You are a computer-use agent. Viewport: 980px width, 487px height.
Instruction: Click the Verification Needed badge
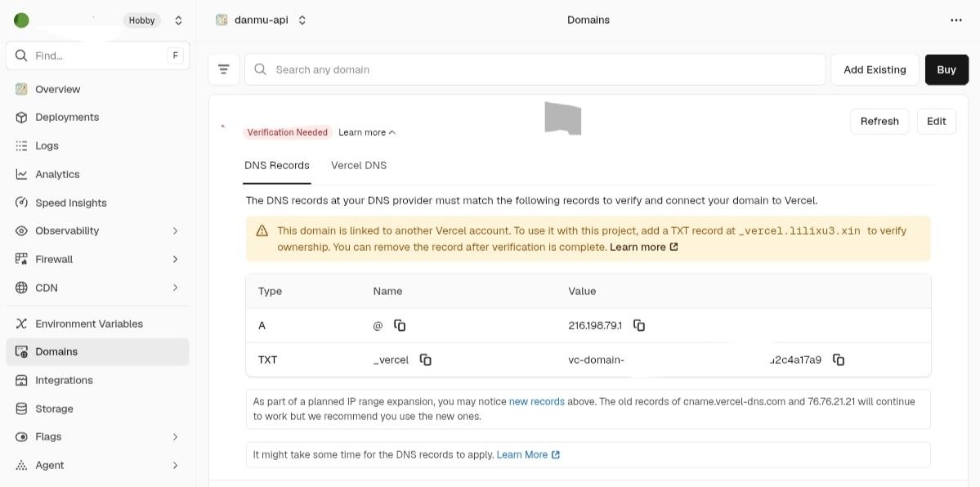tap(288, 132)
